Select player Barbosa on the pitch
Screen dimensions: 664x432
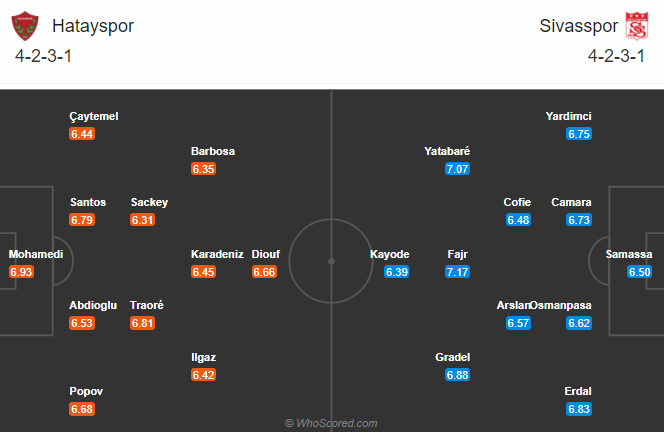[213, 151]
